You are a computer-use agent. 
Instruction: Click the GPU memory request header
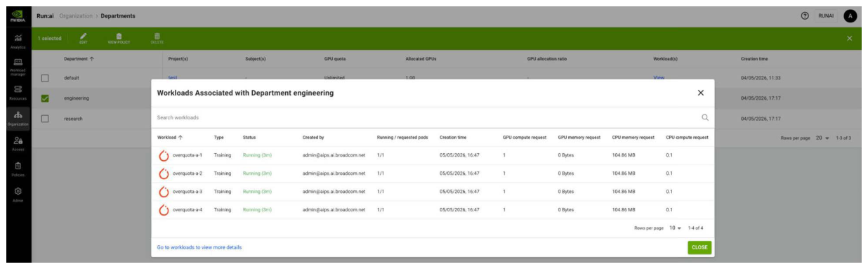coord(579,137)
